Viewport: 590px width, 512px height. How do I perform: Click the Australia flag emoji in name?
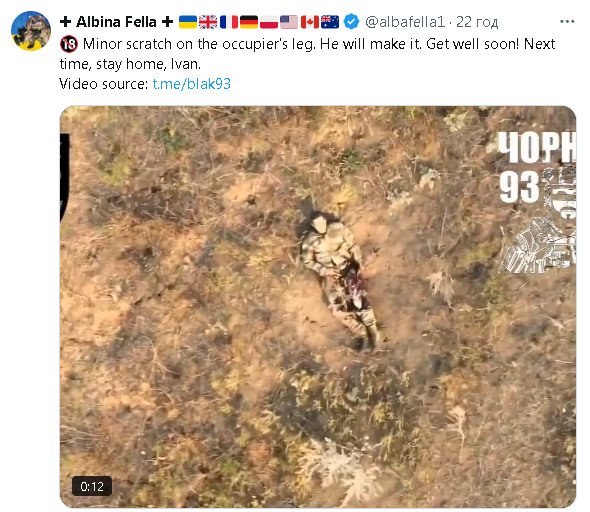[330, 22]
